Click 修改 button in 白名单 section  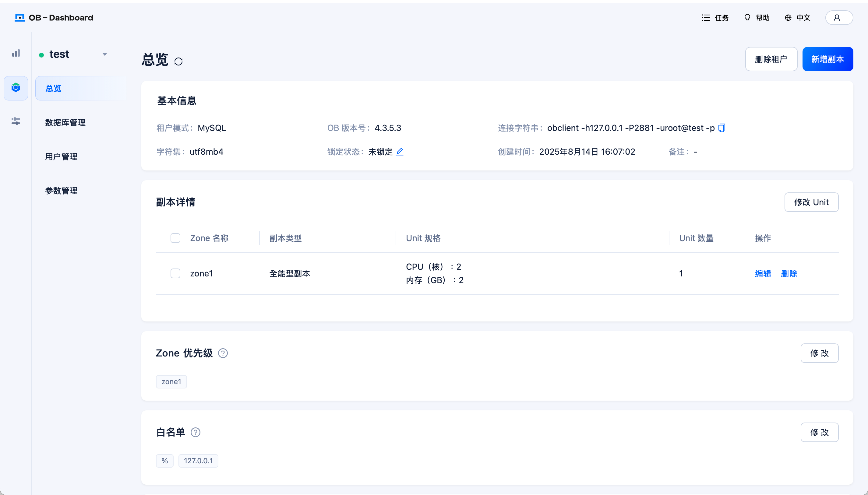[820, 433]
